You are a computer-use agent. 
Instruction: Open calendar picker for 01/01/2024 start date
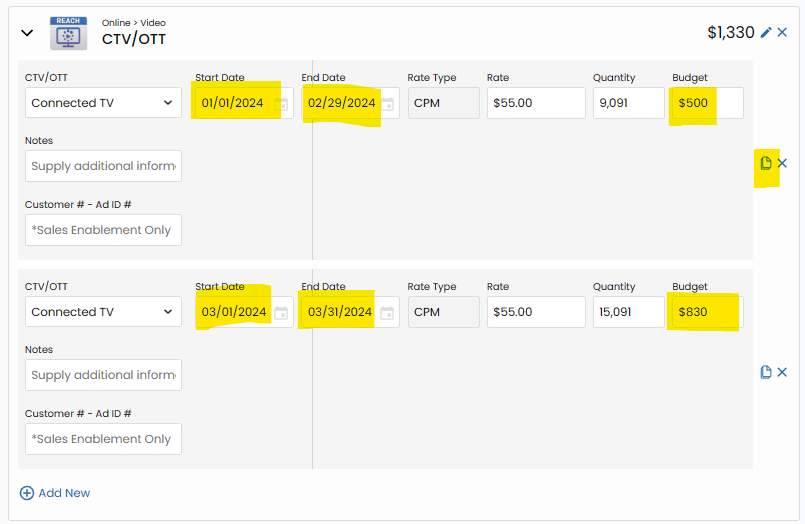pyautogui.click(x=282, y=103)
